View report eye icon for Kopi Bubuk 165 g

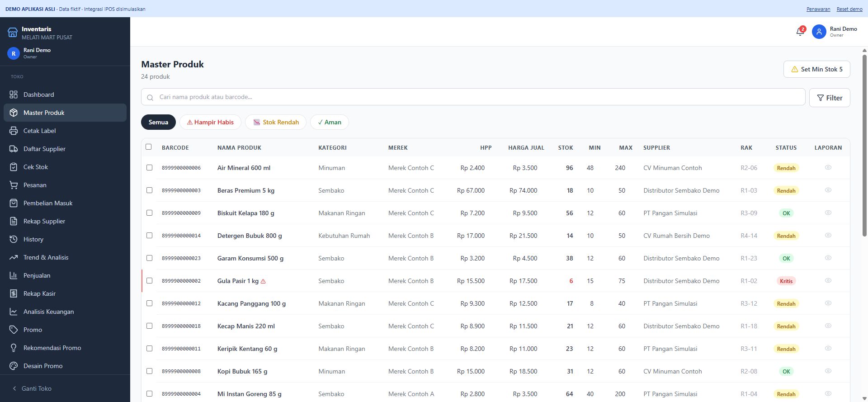[x=828, y=371]
